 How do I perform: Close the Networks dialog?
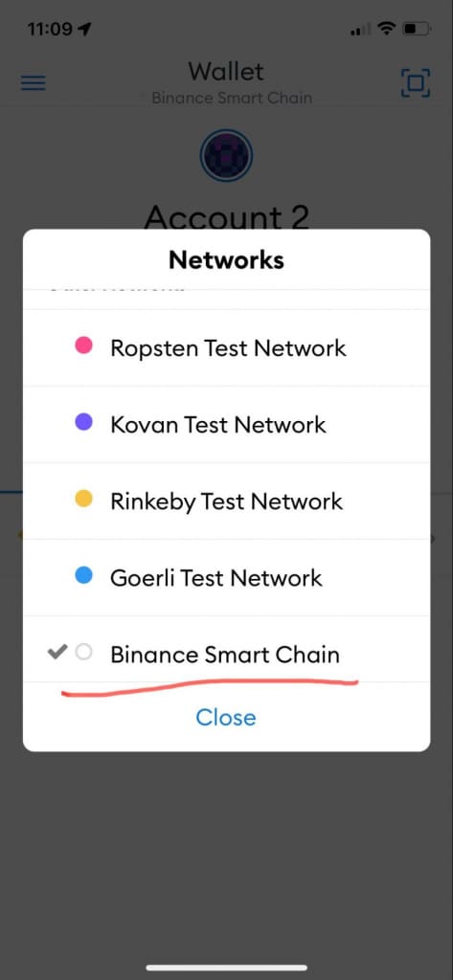[226, 717]
